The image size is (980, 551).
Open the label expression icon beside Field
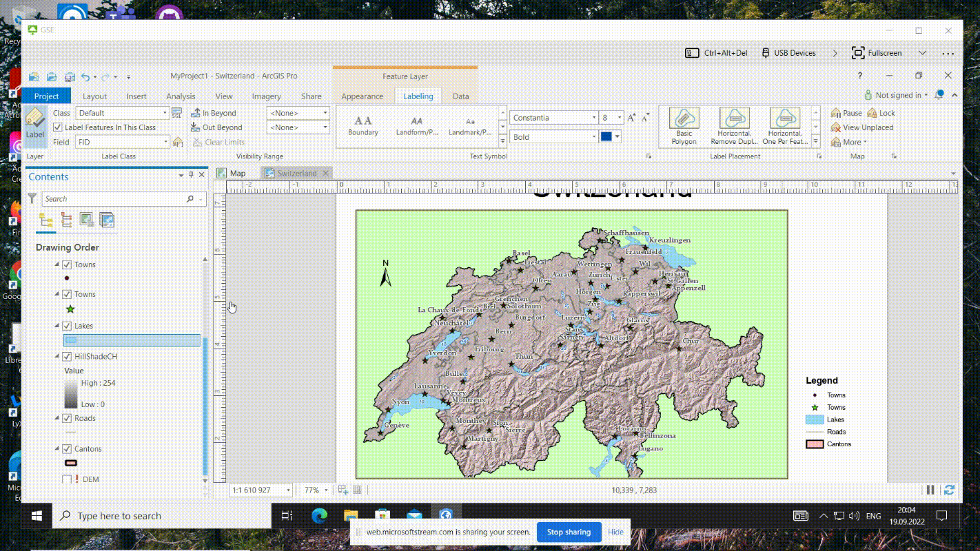point(178,142)
